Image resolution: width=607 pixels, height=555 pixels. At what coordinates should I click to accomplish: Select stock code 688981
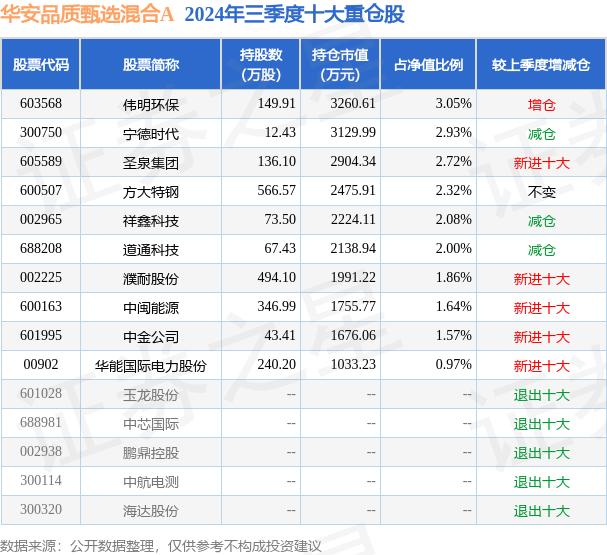pos(41,423)
